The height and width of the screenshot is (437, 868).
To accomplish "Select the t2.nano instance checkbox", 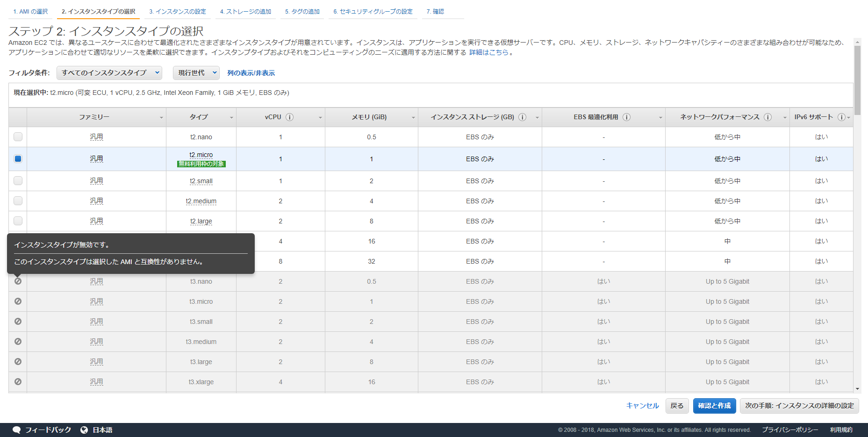I will click(18, 137).
